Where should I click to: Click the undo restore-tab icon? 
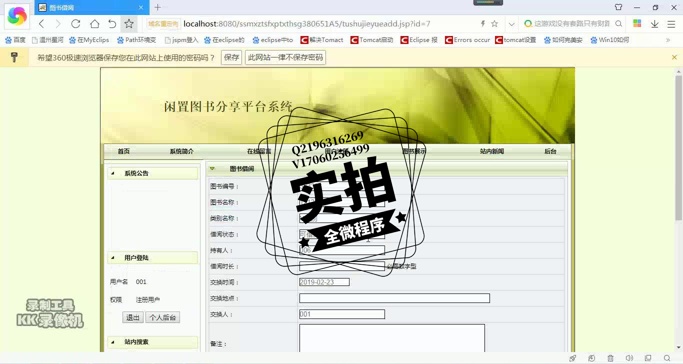click(x=112, y=24)
